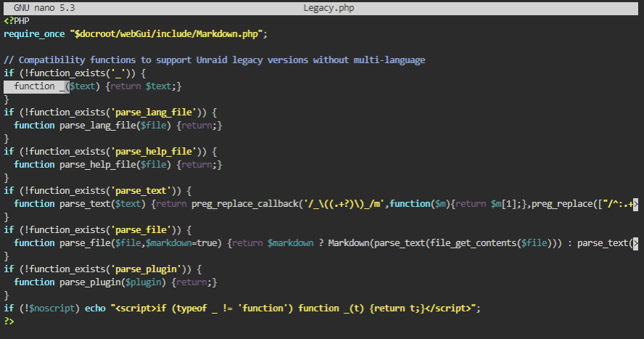Click the 'parse_plugin' string in the if statement
644x339 pixels.
click(x=146, y=269)
